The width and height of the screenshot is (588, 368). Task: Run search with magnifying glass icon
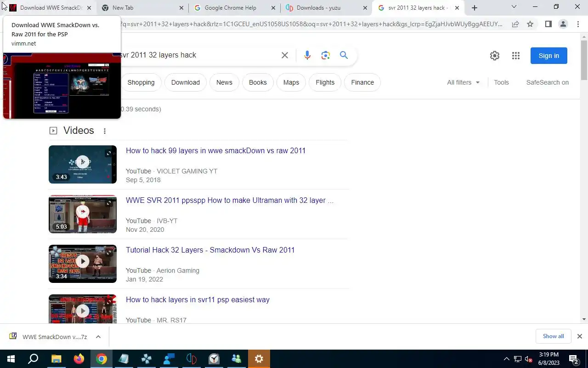point(344,55)
